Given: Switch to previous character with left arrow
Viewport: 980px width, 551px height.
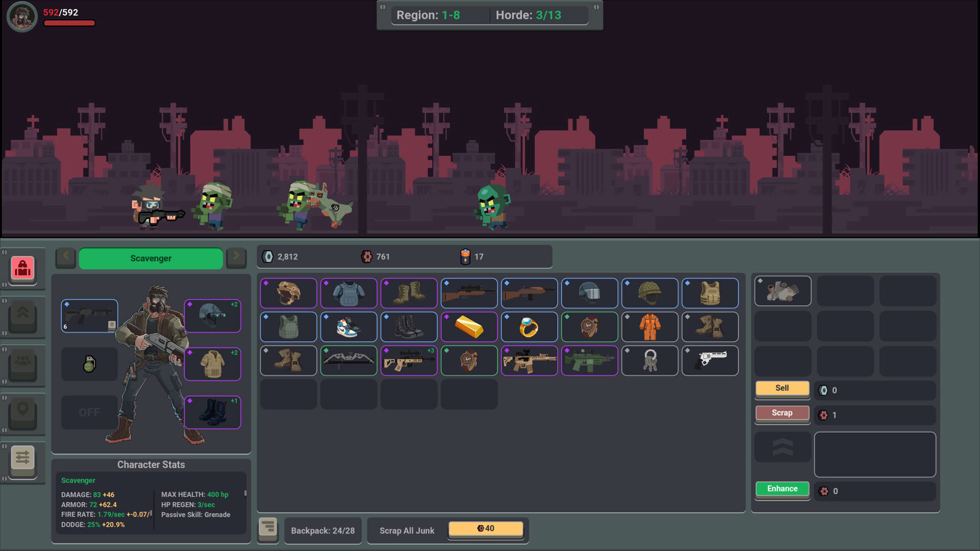Looking at the screenshot, I should [x=66, y=257].
